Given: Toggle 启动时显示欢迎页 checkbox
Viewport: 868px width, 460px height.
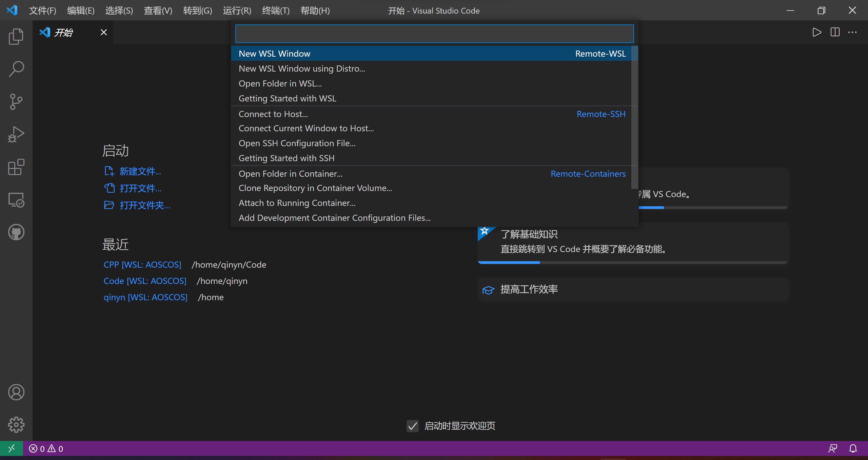Looking at the screenshot, I should (412, 426).
